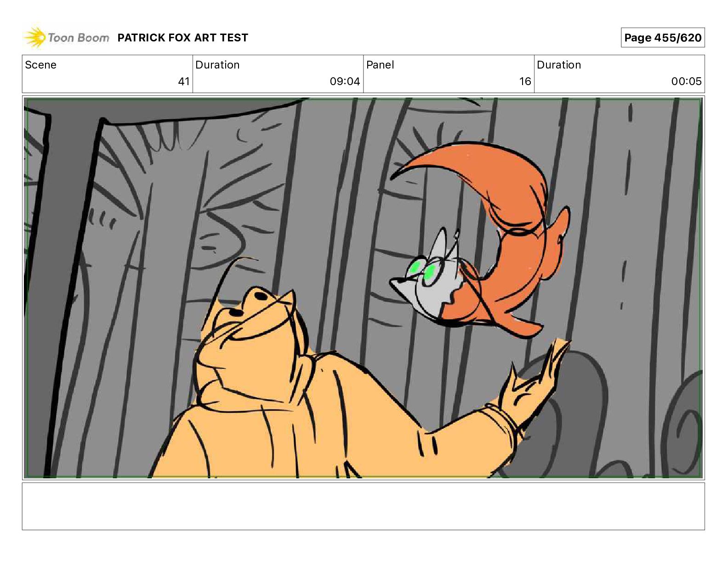Click the Toon Boom logo icon
Image resolution: width=728 pixels, height=563 pixels.
(x=34, y=37)
